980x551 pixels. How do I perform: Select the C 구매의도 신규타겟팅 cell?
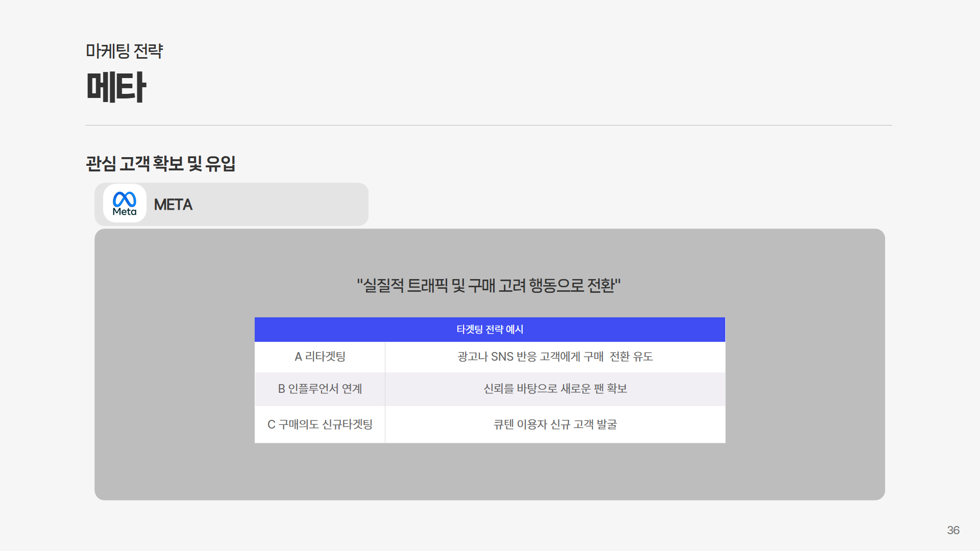point(320,424)
